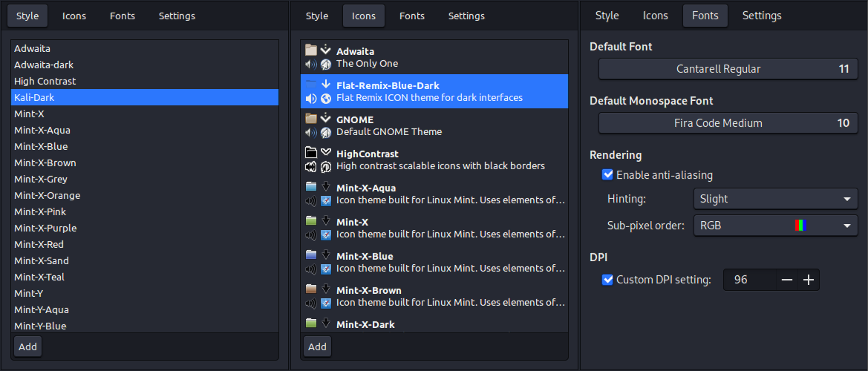
Task: Click the globe icon under Flat-Remix-Blue-Dark
Action: (326, 98)
